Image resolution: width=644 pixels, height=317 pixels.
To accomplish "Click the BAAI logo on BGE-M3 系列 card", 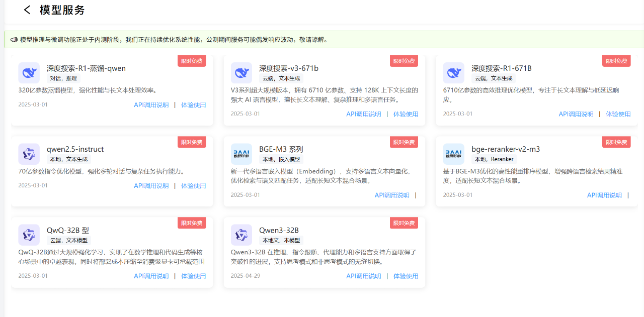I will point(242,154).
